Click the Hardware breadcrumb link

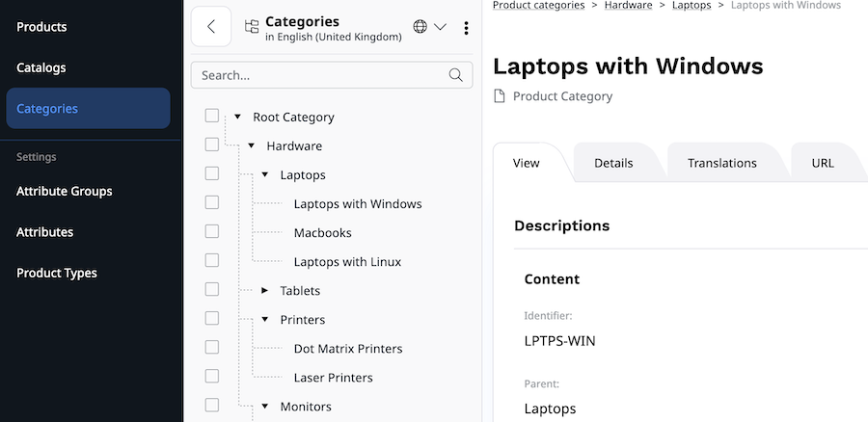[628, 6]
